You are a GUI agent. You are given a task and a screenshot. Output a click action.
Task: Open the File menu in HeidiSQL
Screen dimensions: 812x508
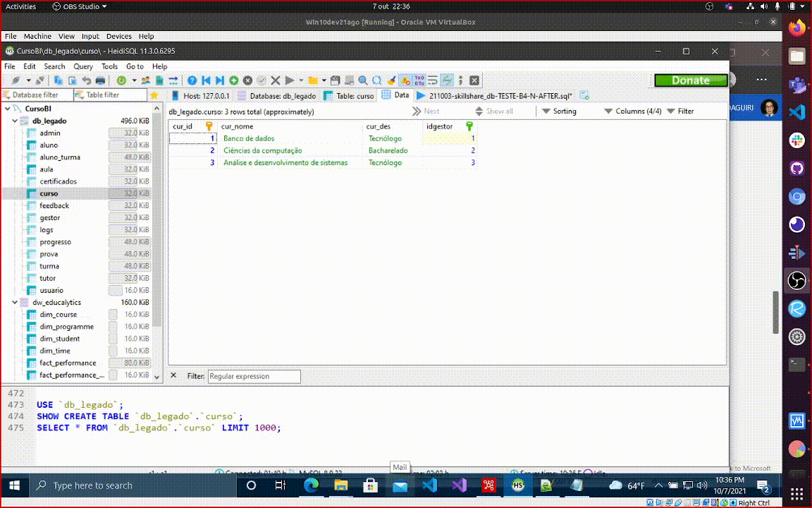(10, 66)
